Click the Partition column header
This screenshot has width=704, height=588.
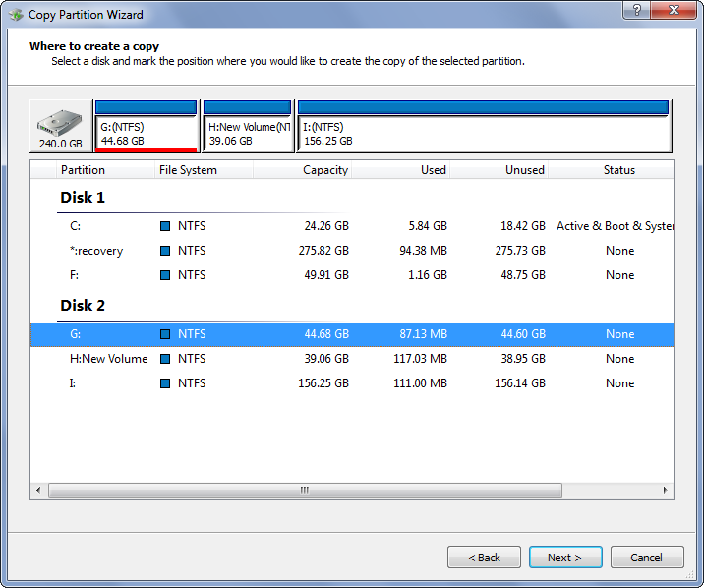click(105, 170)
